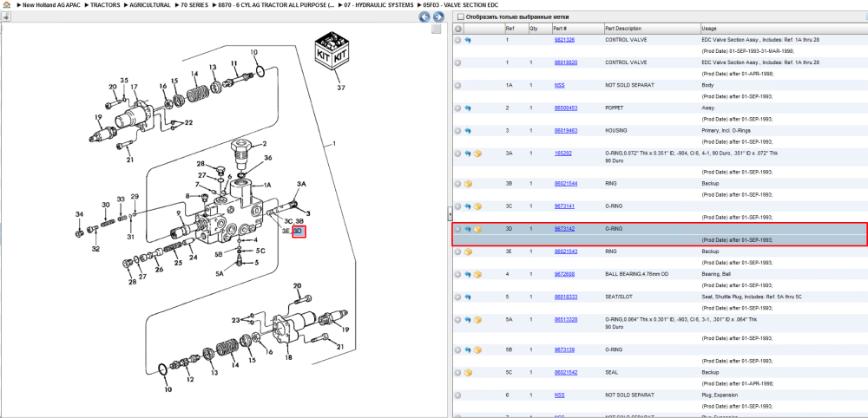Viewport: 868px width, 418px height.
Task: Click the add icon for Ref 1A row
Action: tap(458, 85)
